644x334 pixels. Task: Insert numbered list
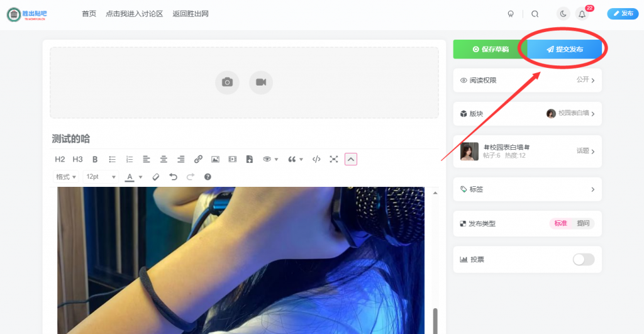(x=130, y=159)
